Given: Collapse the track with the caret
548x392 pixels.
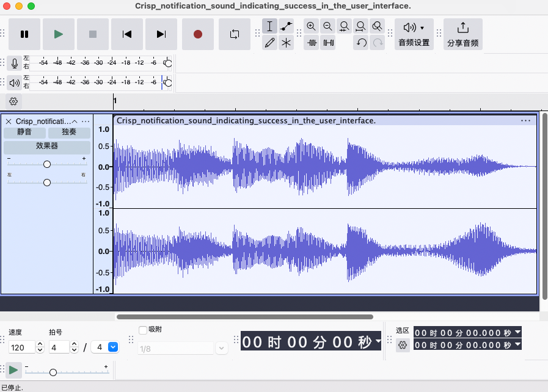Looking at the screenshot, I should click(75, 122).
